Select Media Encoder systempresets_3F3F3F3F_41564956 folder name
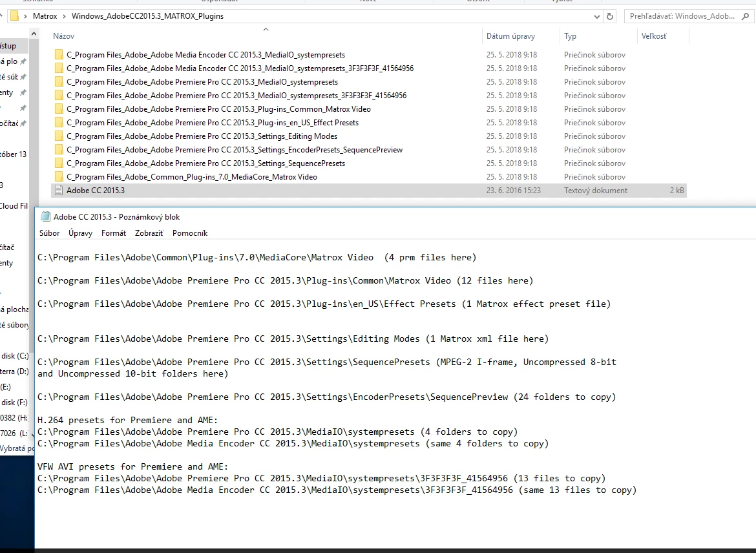Viewport: 756px width, 553px height. (240, 68)
